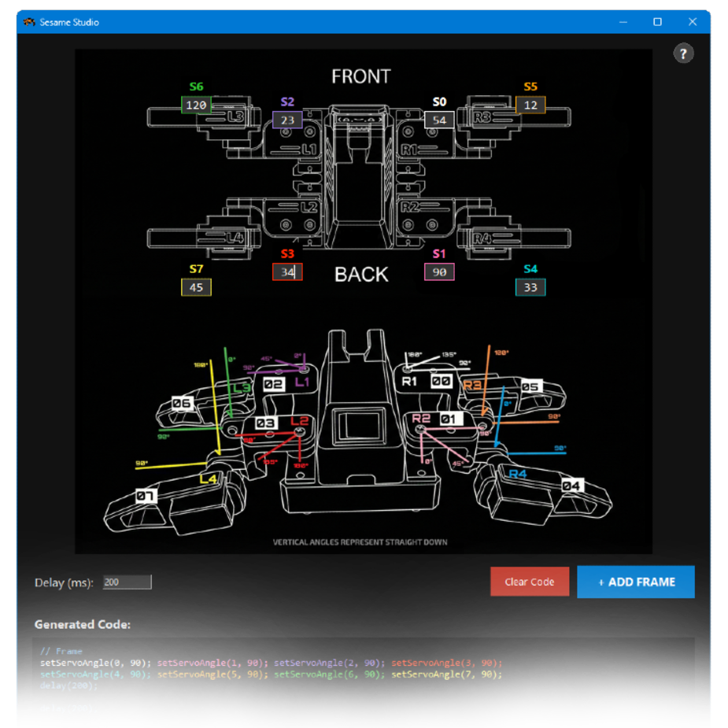
Task: Click the Clear Code button
Action: point(530,582)
